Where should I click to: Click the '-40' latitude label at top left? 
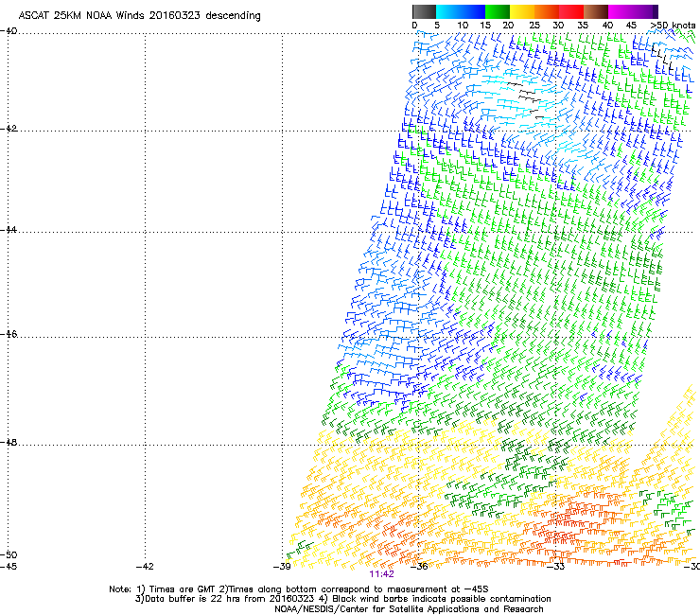pos(9,31)
